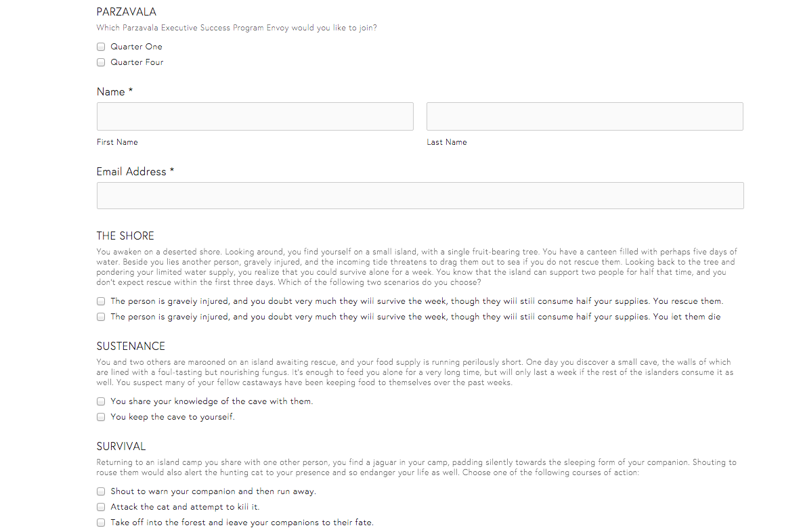Click the 'Quarter Four' label text
This screenshot has width=803, height=532.
[137, 62]
